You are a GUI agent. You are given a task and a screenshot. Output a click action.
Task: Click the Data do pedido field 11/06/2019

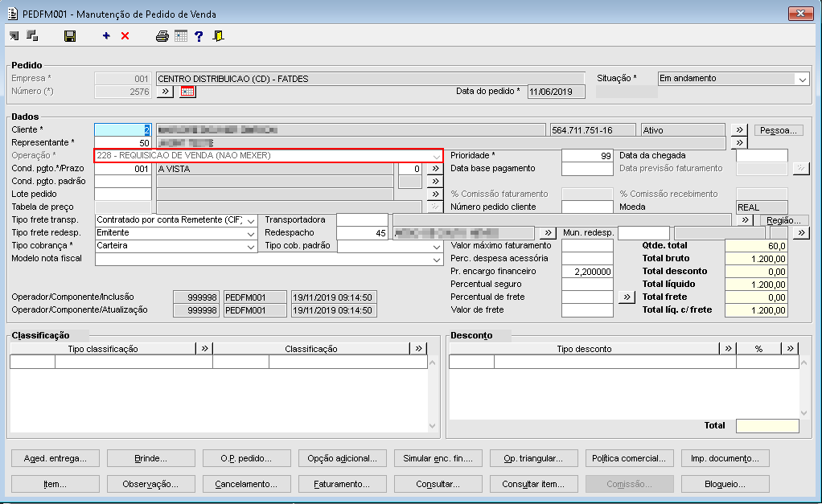pos(557,92)
